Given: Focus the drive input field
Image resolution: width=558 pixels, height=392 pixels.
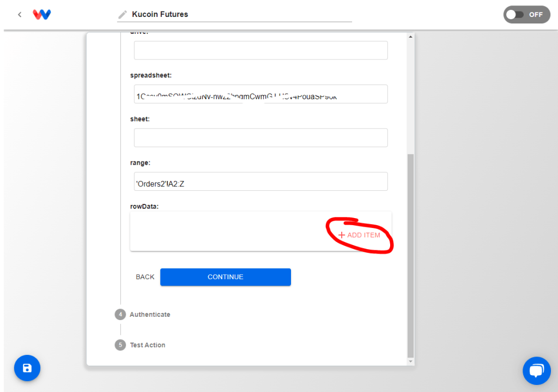Looking at the screenshot, I should (260, 50).
